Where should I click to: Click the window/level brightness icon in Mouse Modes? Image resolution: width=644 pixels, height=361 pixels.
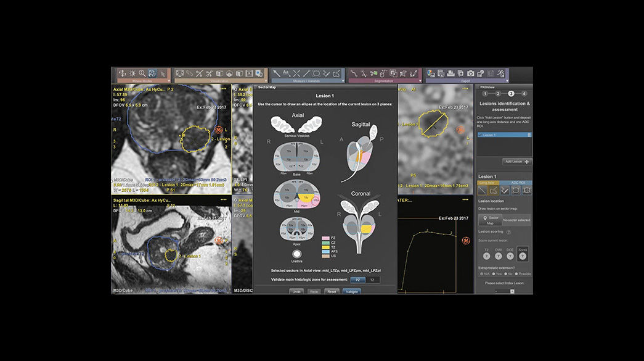(x=132, y=73)
